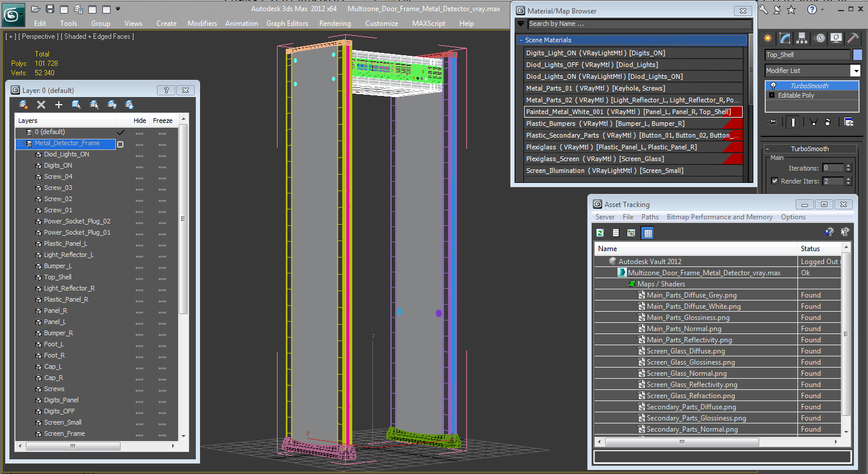Select Painted_Metal_White_001 material entry
The width and height of the screenshot is (868, 474).
pos(633,112)
